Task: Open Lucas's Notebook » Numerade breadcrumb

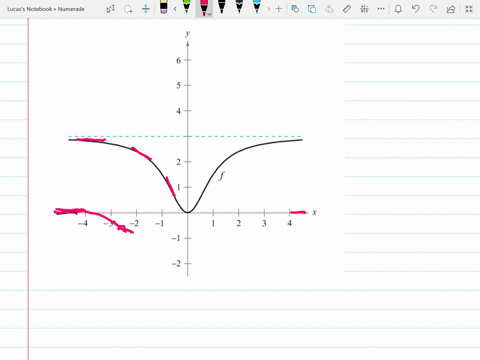Action: click(46, 9)
